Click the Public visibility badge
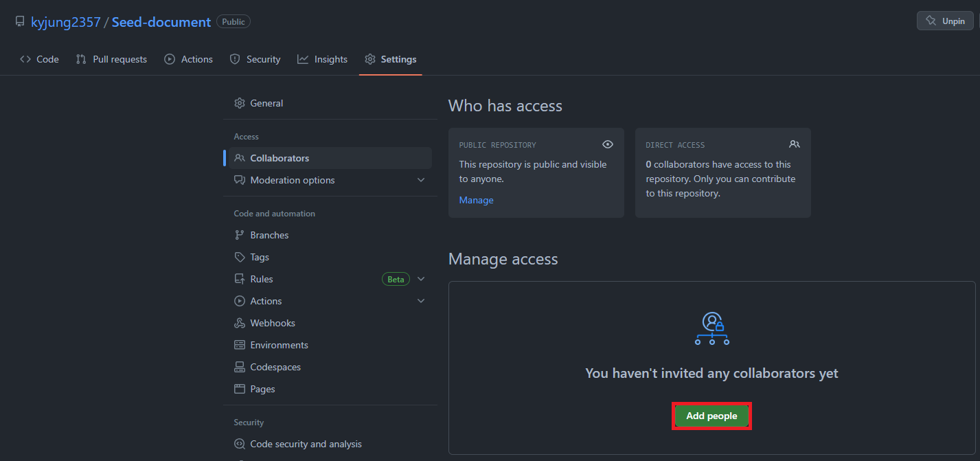Viewport: 980px width, 461px height. point(233,22)
